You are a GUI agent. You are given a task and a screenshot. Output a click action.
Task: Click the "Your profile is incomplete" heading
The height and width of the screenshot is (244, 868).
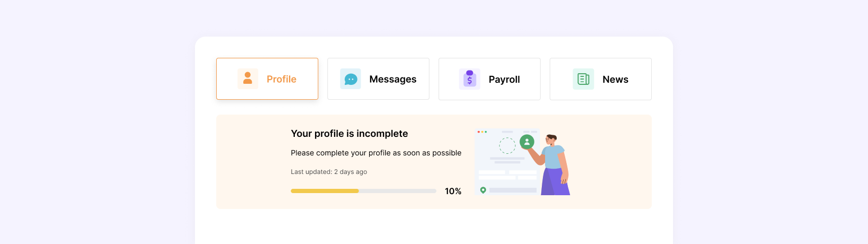coord(350,134)
